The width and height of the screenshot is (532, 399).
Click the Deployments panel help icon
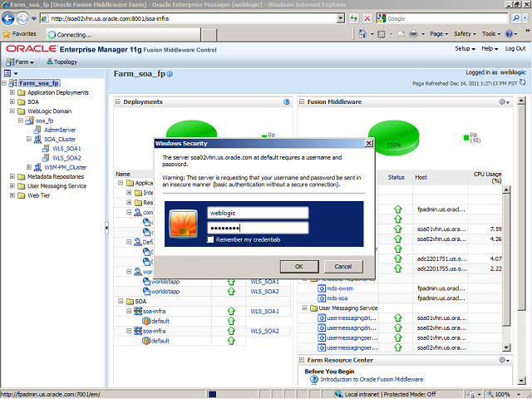click(x=286, y=102)
